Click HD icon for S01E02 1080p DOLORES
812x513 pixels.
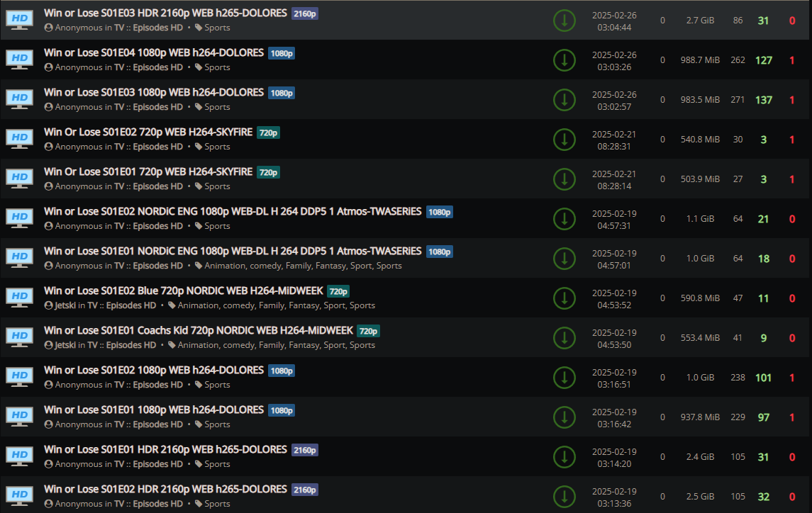pos(20,378)
